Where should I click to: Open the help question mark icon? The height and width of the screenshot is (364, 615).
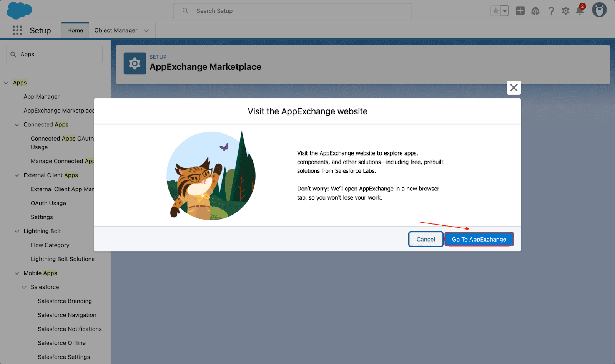tap(551, 11)
